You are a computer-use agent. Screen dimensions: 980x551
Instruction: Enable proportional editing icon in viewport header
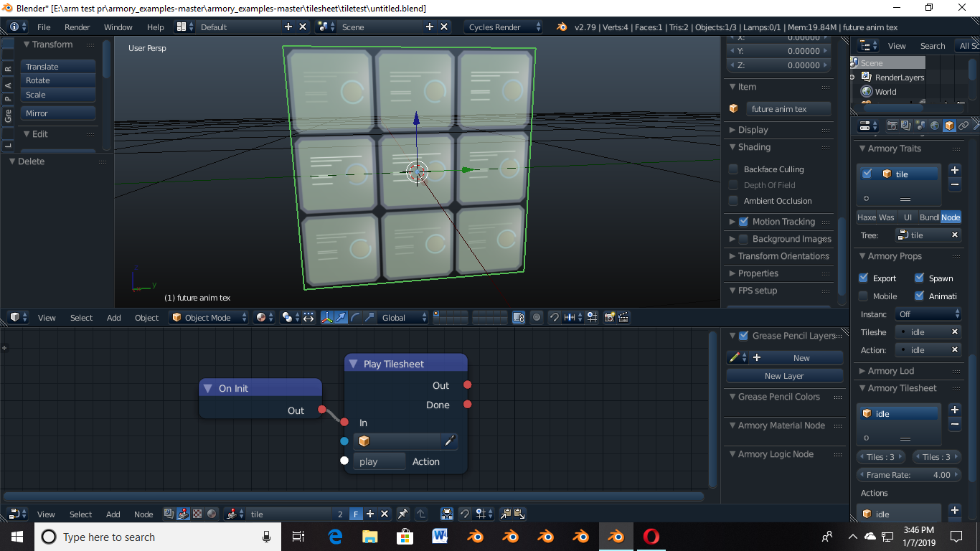tap(538, 317)
